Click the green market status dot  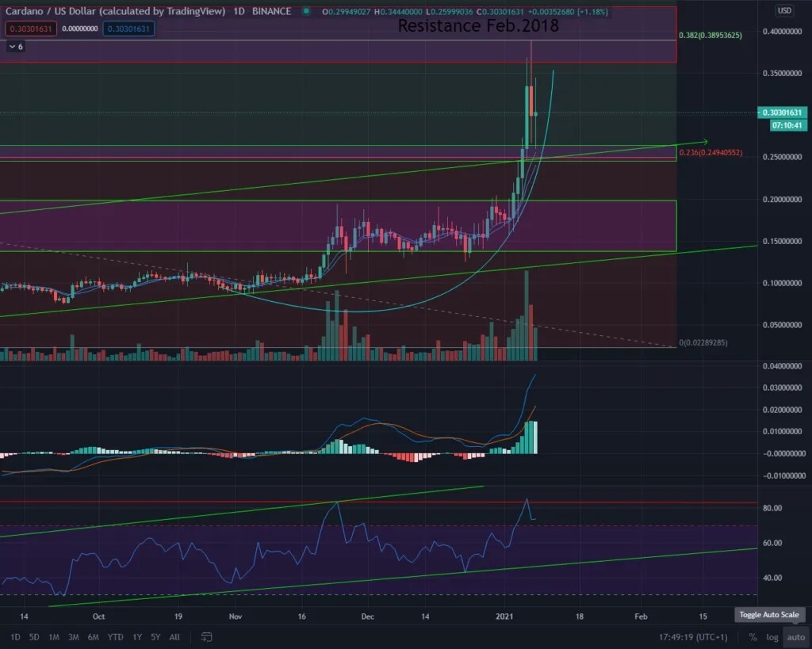307,11
